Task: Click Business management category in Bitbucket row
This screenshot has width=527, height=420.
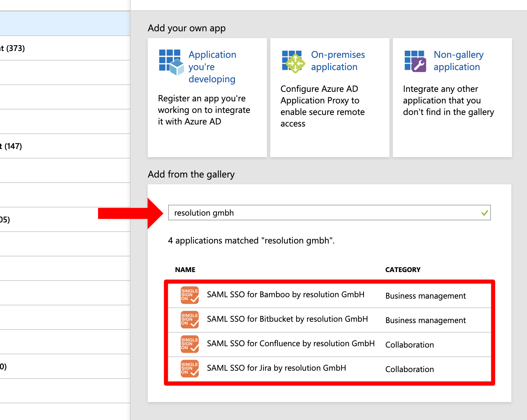Action: point(426,320)
